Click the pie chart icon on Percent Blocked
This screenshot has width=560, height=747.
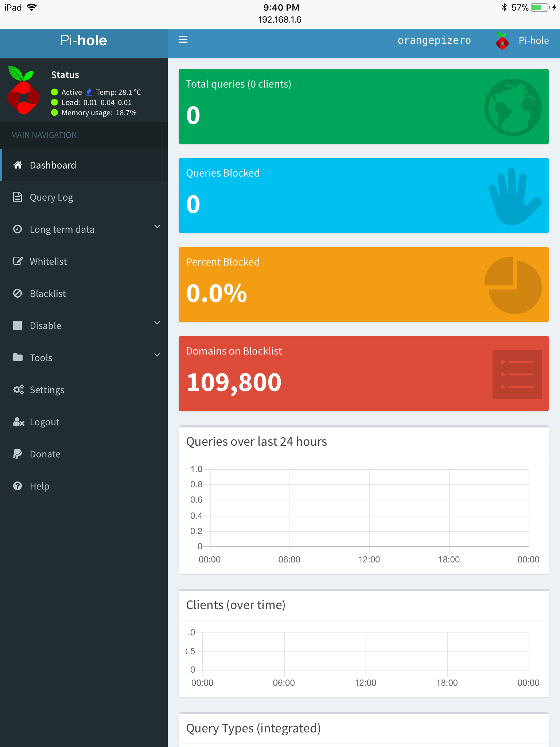pos(513,285)
